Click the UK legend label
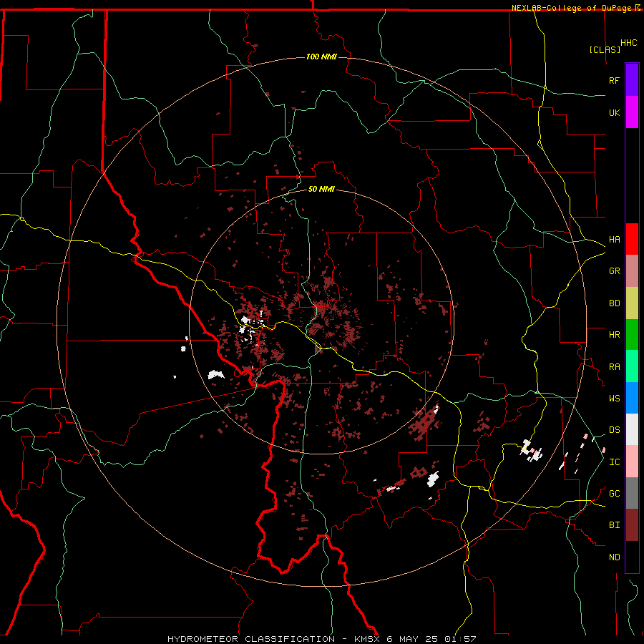 [x=614, y=112]
